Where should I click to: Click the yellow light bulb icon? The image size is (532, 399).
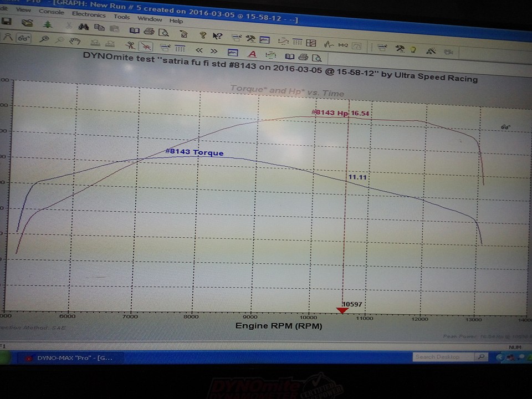[x=413, y=49]
